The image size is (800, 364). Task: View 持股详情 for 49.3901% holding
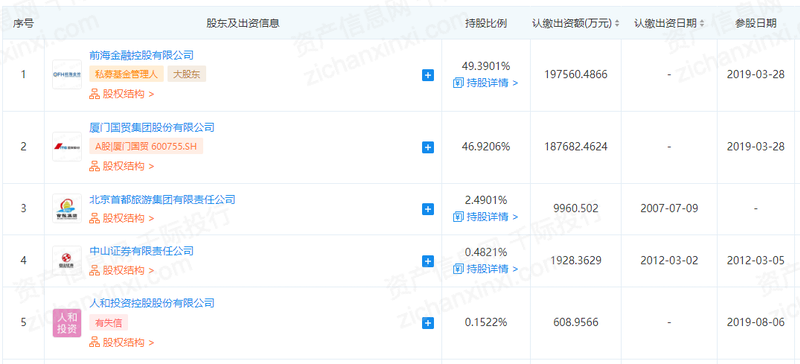click(485, 83)
